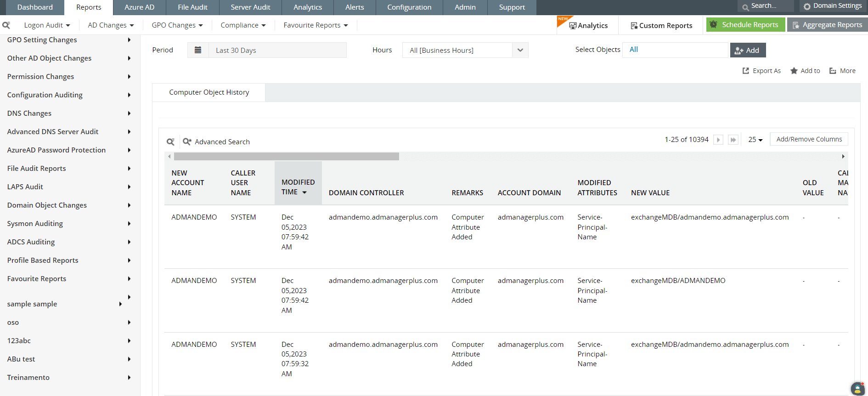
Task: Click the Schedule Reports clock icon
Action: [713, 24]
